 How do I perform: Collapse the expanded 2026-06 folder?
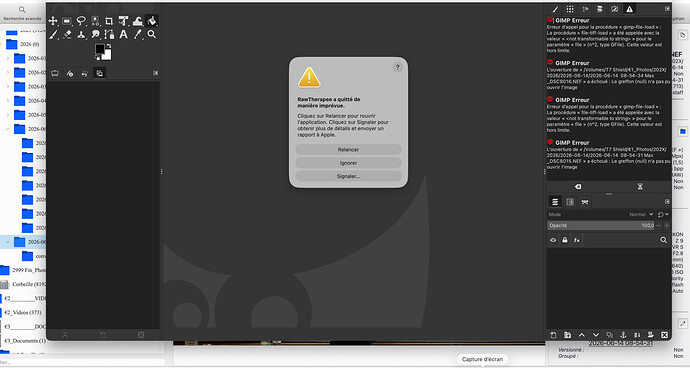point(7,129)
